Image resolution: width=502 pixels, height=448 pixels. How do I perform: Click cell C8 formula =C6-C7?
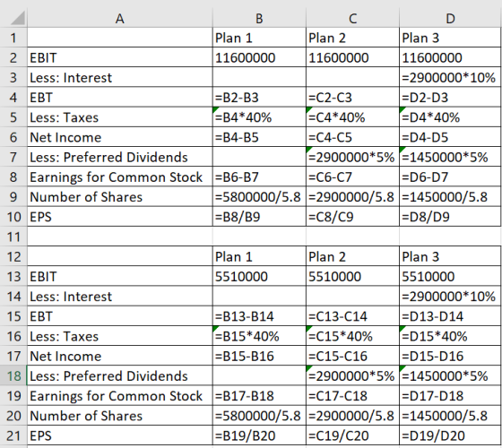coord(352,177)
